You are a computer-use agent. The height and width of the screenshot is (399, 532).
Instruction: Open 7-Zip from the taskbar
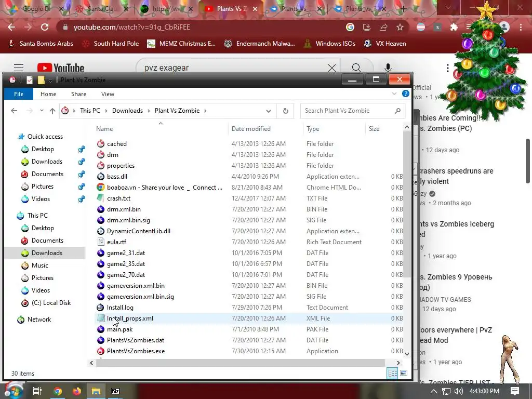(x=115, y=391)
